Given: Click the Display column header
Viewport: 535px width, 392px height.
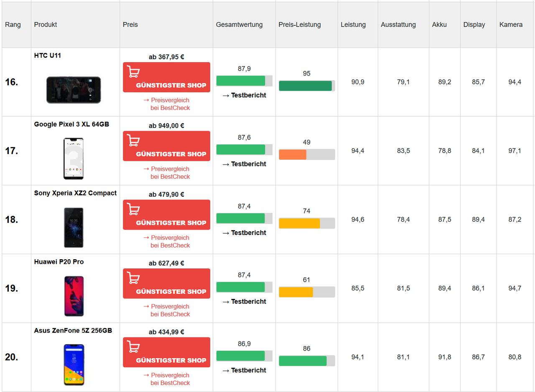Looking at the screenshot, I should click(474, 25).
